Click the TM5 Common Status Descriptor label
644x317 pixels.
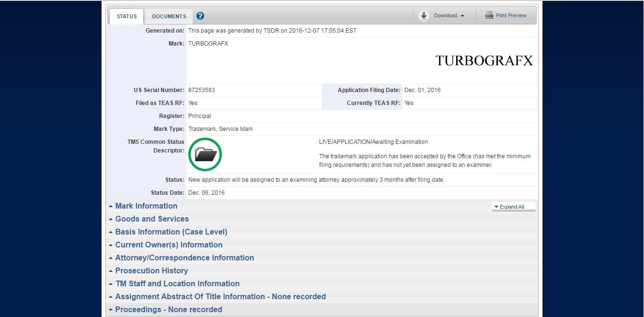pyautogui.click(x=156, y=146)
